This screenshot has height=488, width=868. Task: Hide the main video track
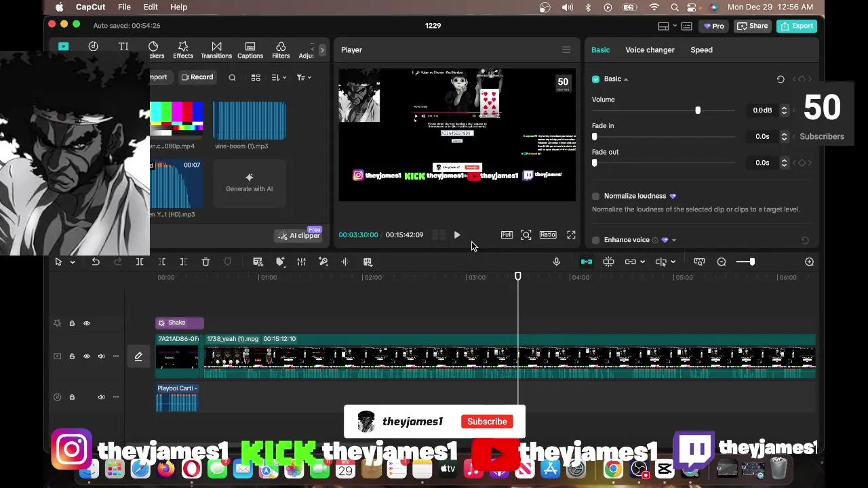click(86, 357)
